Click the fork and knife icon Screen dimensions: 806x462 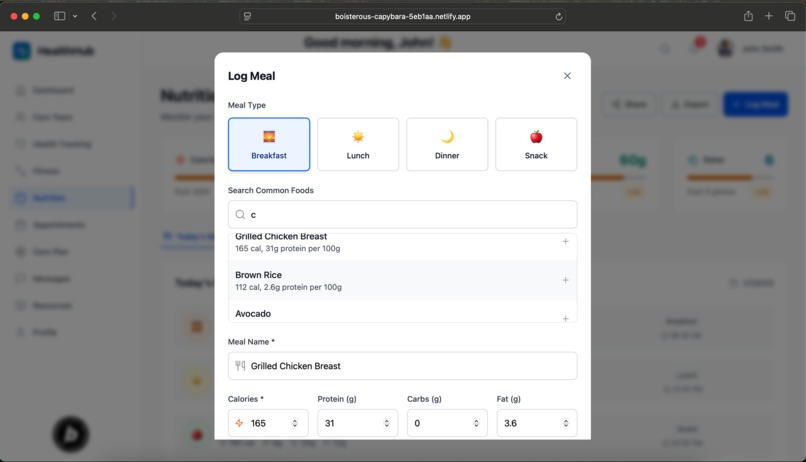click(x=240, y=366)
